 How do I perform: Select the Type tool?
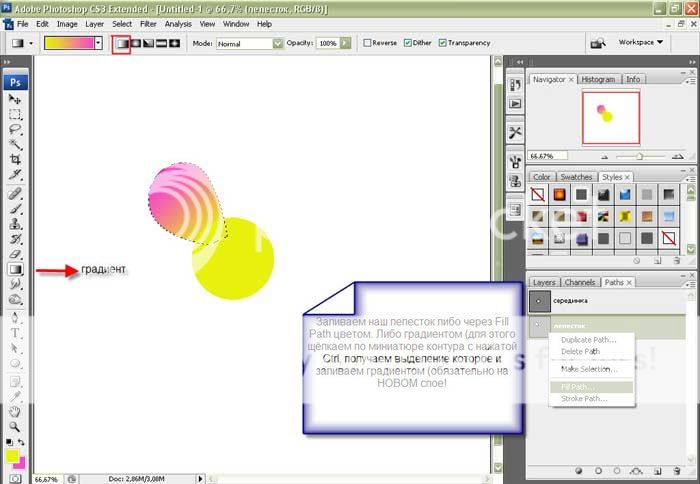[x=16, y=333]
